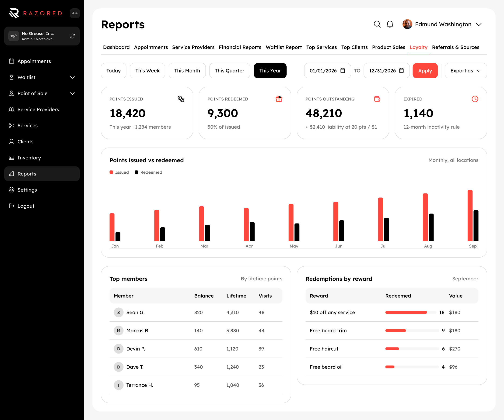The width and height of the screenshot is (504, 420).
Task: Switch to the Financial Reports tab
Action: click(240, 47)
